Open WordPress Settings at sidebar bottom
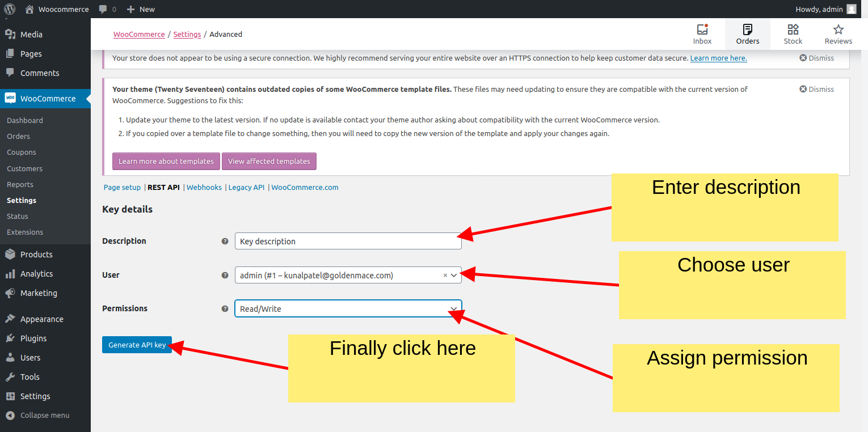 tap(45, 396)
